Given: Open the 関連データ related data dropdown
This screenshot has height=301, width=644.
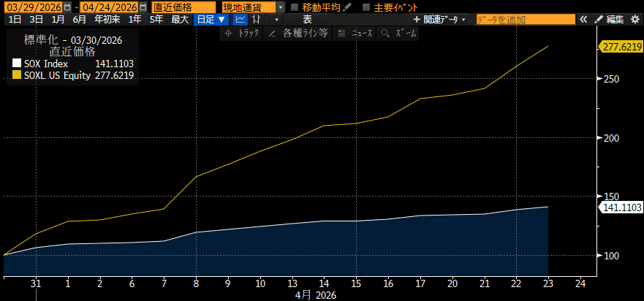Looking at the screenshot, I should tap(440, 19).
